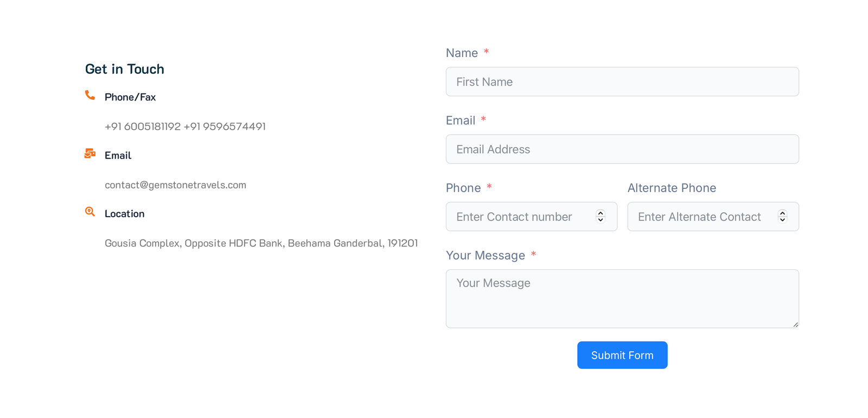The width and height of the screenshot is (868, 418).
Task: Click the orange location search icon
Action: click(90, 212)
